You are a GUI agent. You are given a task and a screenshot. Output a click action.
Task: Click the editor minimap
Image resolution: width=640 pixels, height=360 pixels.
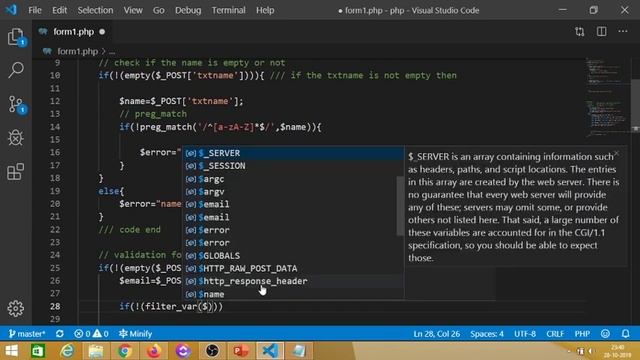pyautogui.click(x=608, y=97)
